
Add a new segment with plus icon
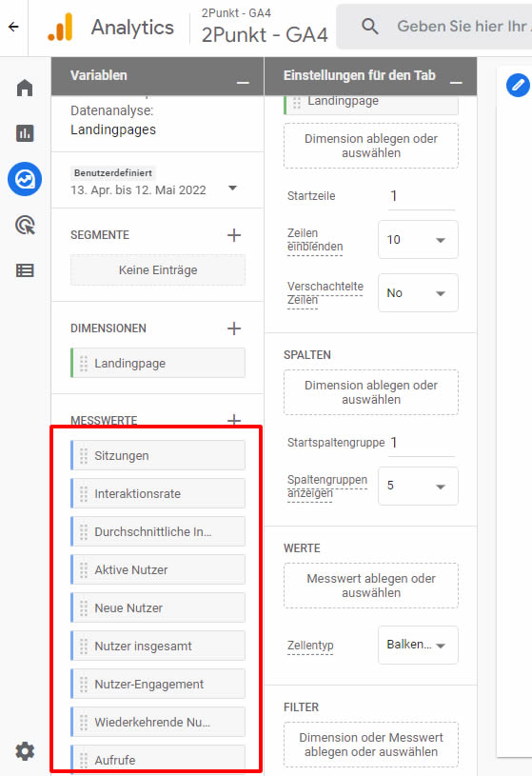(234, 235)
